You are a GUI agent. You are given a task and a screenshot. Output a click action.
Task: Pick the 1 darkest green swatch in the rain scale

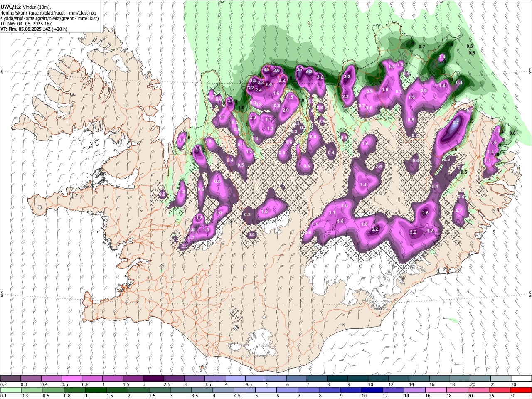coord(96,390)
